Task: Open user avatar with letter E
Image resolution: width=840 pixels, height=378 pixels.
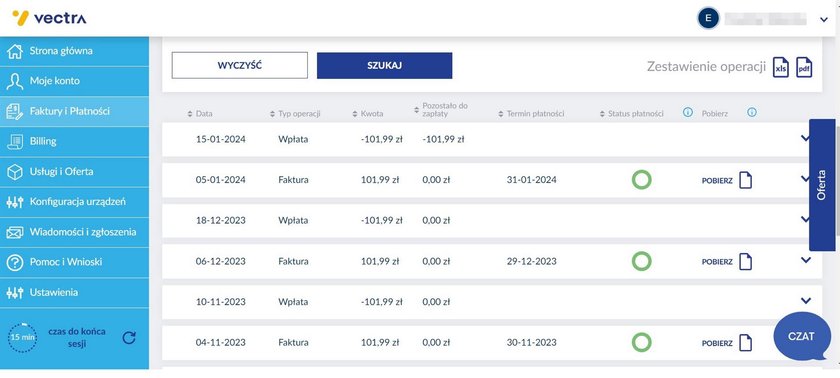Action: point(708,19)
